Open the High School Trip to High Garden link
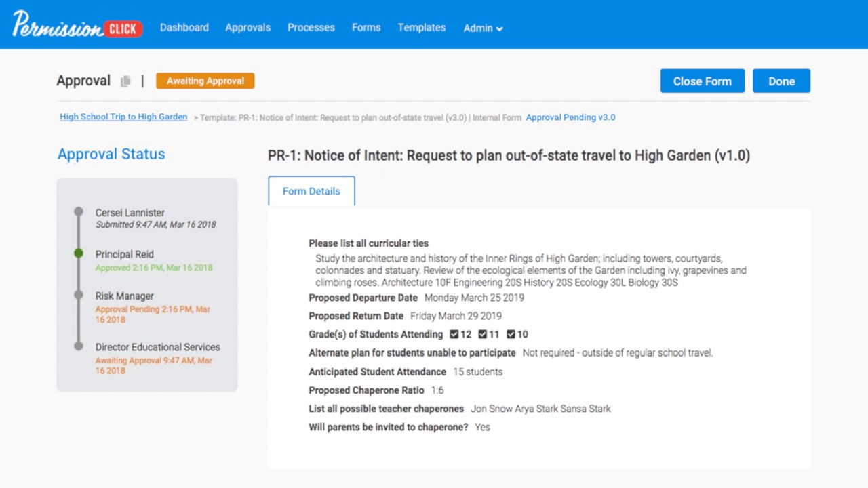 pos(123,117)
